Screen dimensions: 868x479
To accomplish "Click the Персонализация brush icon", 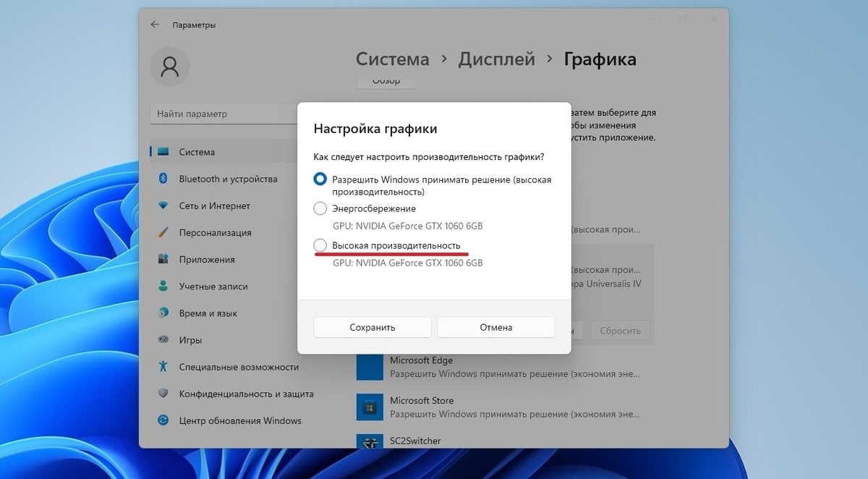I will point(163,232).
